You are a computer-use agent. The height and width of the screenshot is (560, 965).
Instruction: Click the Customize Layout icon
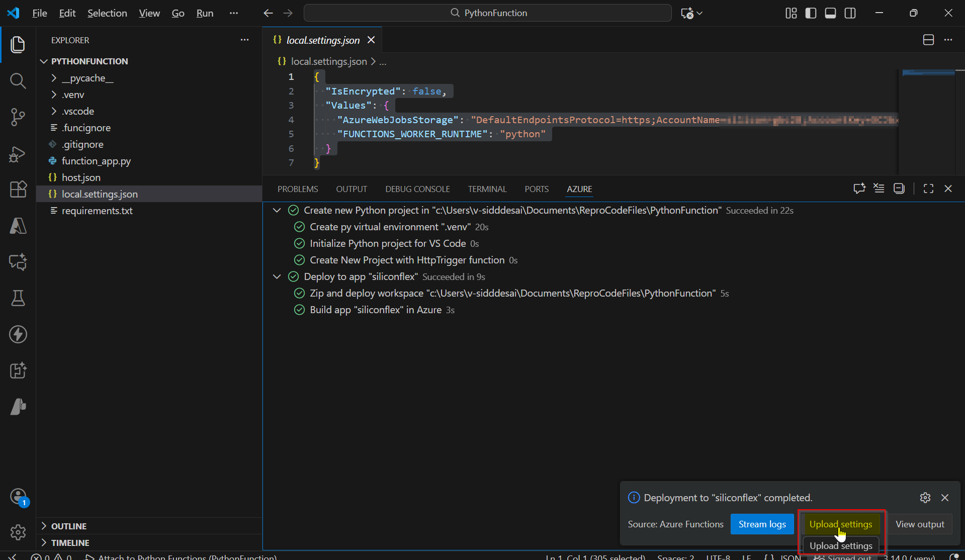pyautogui.click(x=791, y=13)
